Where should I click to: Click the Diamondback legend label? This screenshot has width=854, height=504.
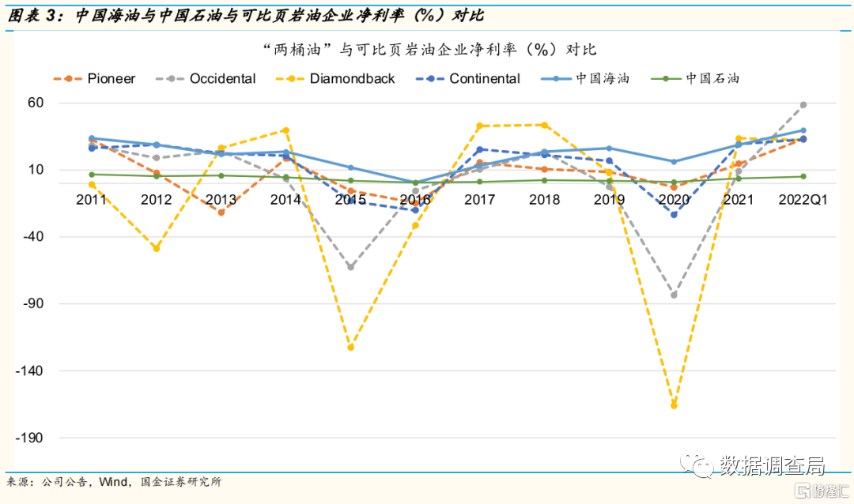352,78
